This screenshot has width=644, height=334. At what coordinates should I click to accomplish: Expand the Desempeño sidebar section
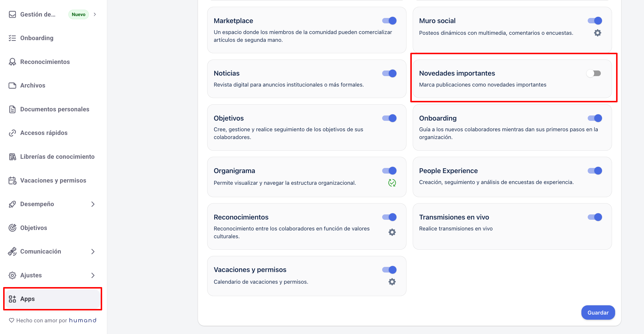point(93,204)
